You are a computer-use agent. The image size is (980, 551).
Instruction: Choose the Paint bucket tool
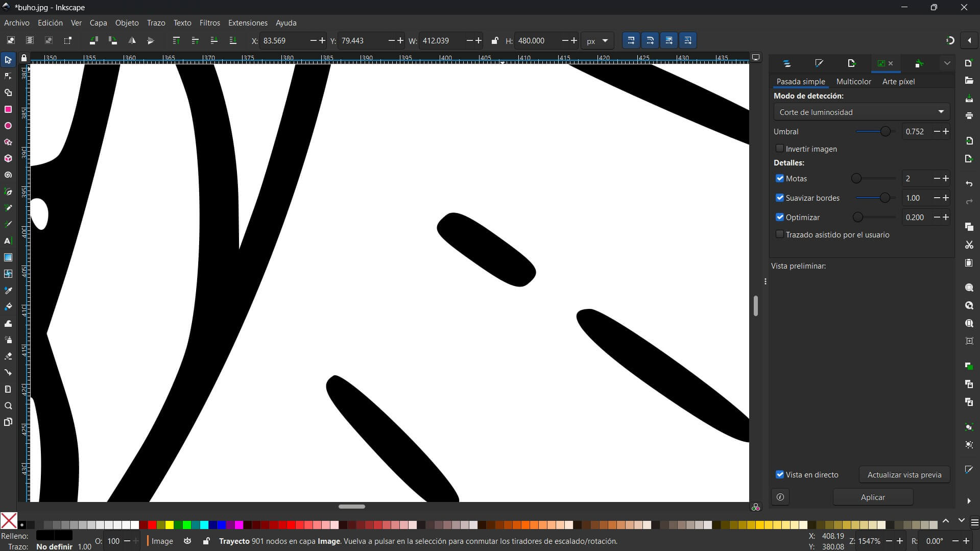click(8, 306)
